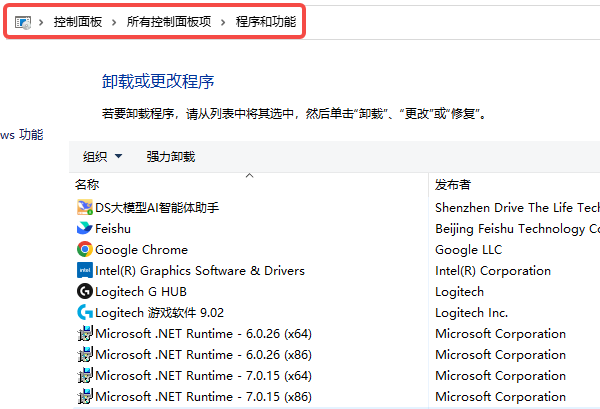Click icon for .NET Runtime 7.0.15 (x86)

(84, 397)
